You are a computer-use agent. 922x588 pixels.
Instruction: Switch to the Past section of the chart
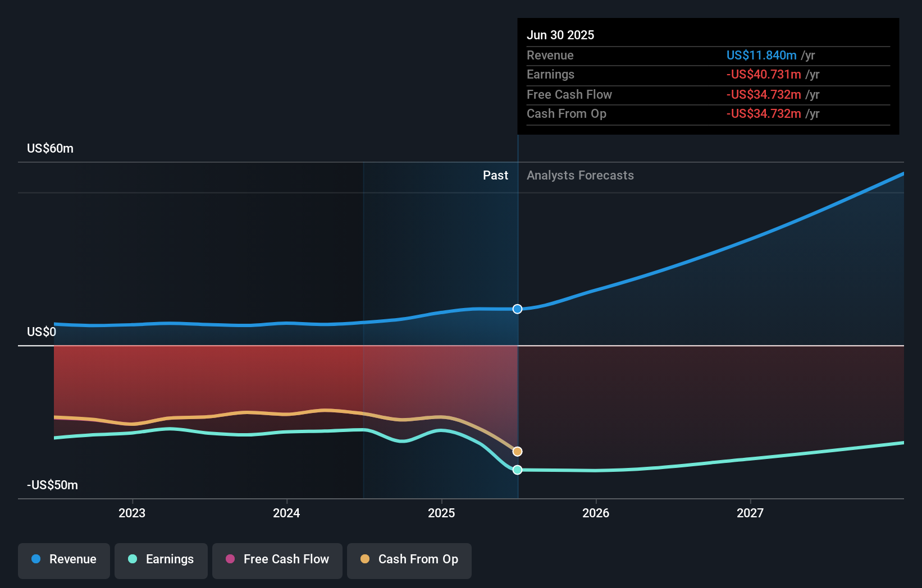[x=495, y=175]
